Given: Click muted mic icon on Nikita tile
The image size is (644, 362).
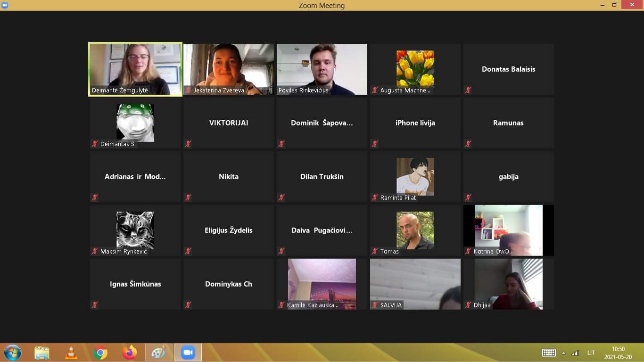Looking at the screenshot, I should (188, 197).
